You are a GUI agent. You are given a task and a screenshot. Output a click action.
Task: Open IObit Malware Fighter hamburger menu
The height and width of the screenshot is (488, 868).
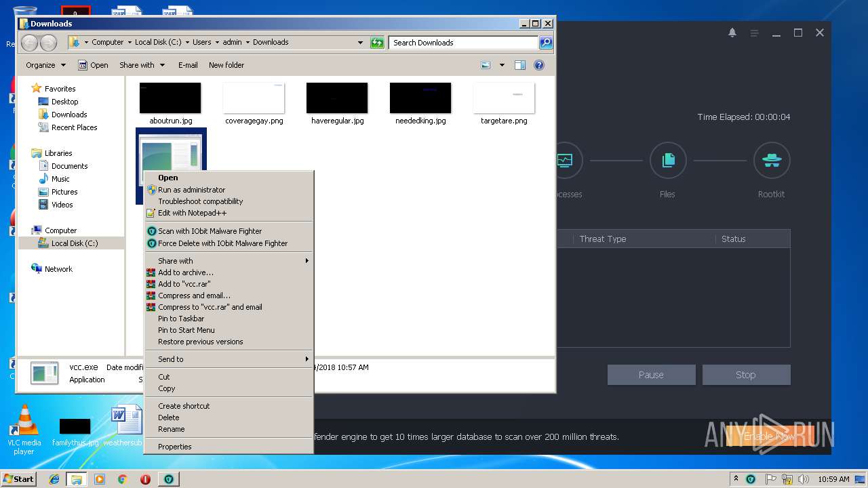tap(754, 33)
